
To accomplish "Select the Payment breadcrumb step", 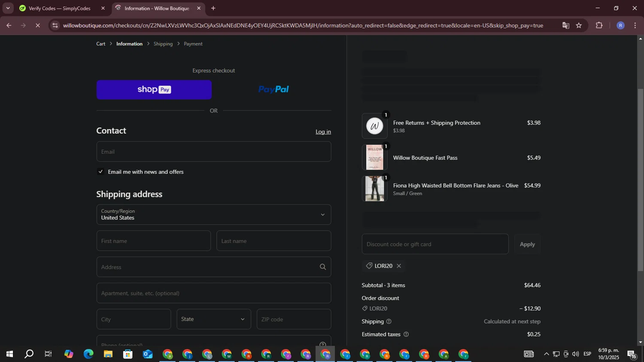I will [x=193, y=44].
